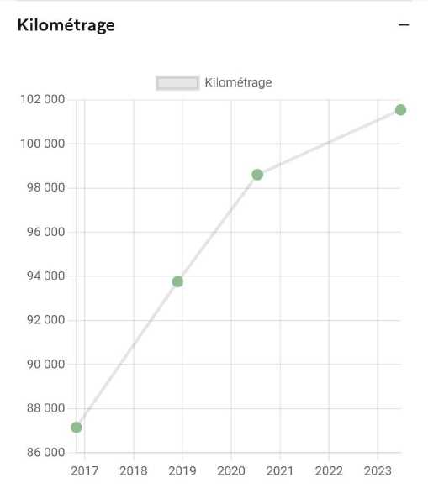Click the 100 000 y-axis label
Viewport: 428px width, 504px height.
point(43,144)
